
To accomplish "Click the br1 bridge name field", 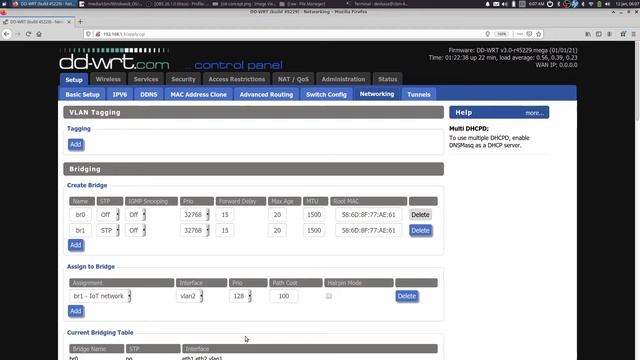I will coord(80,231).
